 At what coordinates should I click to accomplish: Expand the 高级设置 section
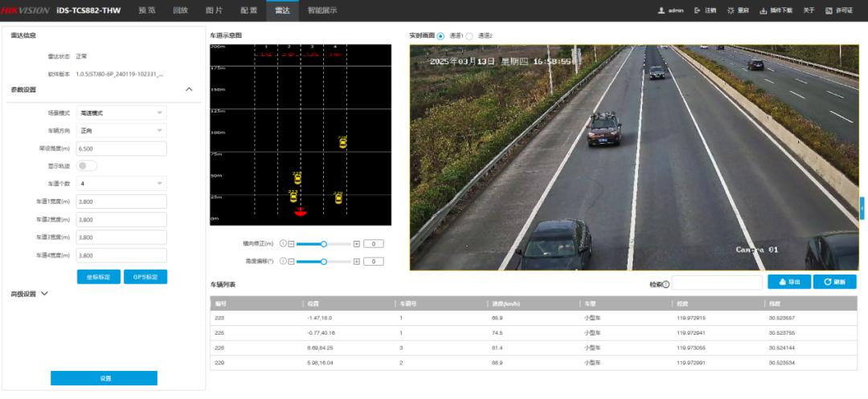(x=44, y=294)
